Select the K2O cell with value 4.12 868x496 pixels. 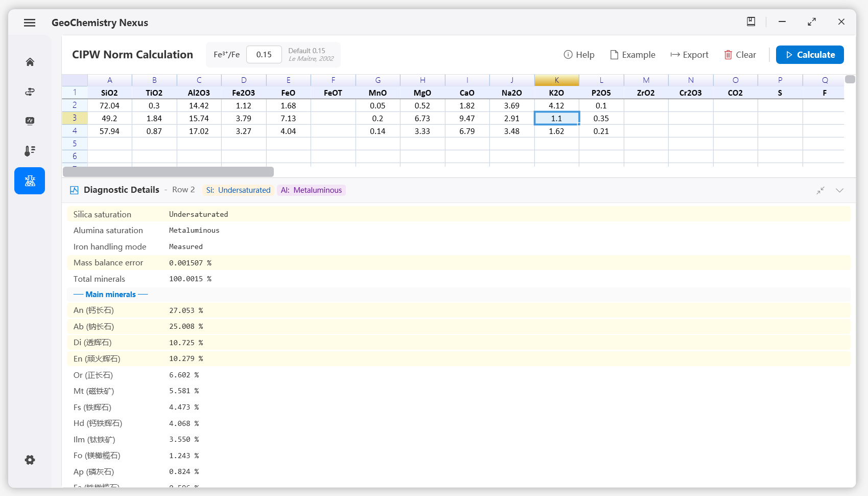pyautogui.click(x=556, y=105)
